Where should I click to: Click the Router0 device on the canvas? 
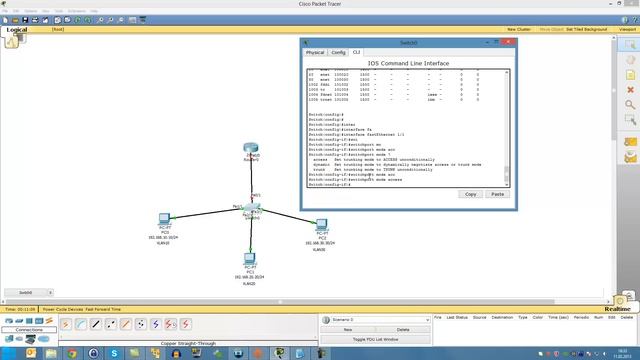click(251, 147)
